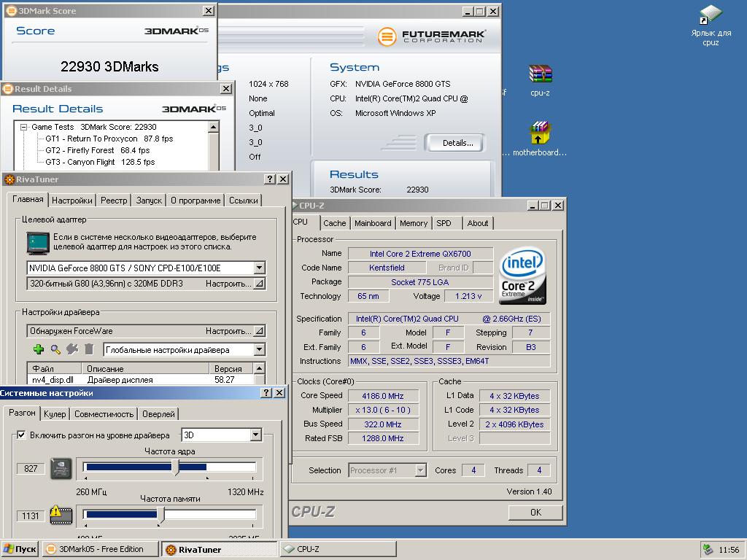Select GT1 - Return To Proxycon result row
The image size is (747, 560).
(x=109, y=139)
